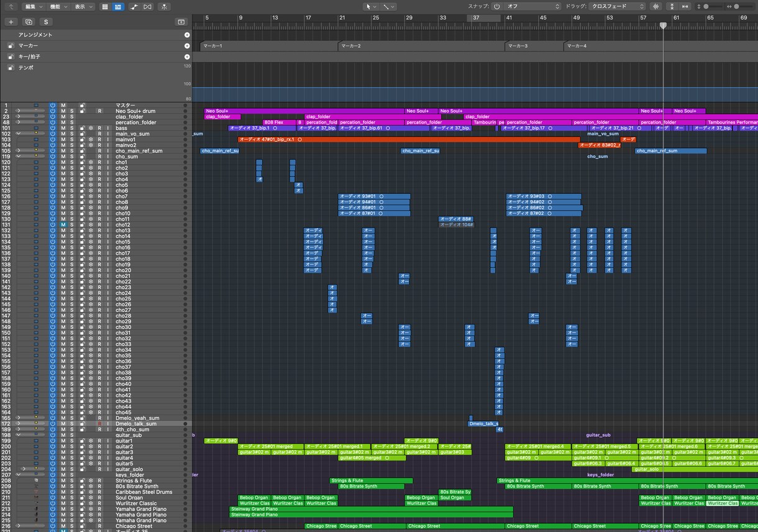Image resolution: width=758 pixels, height=532 pixels.
Task: Adjust the horizontal zoom slider
Action: (x=739, y=6)
